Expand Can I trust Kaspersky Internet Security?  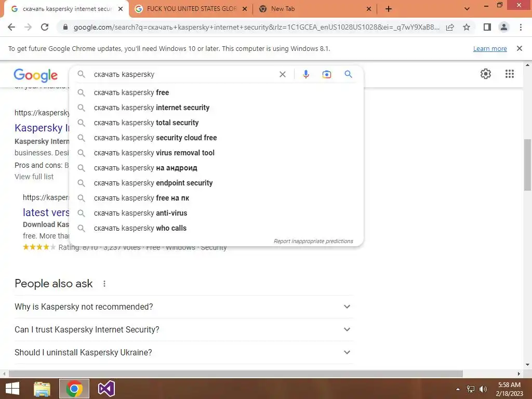tap(183, 329)
